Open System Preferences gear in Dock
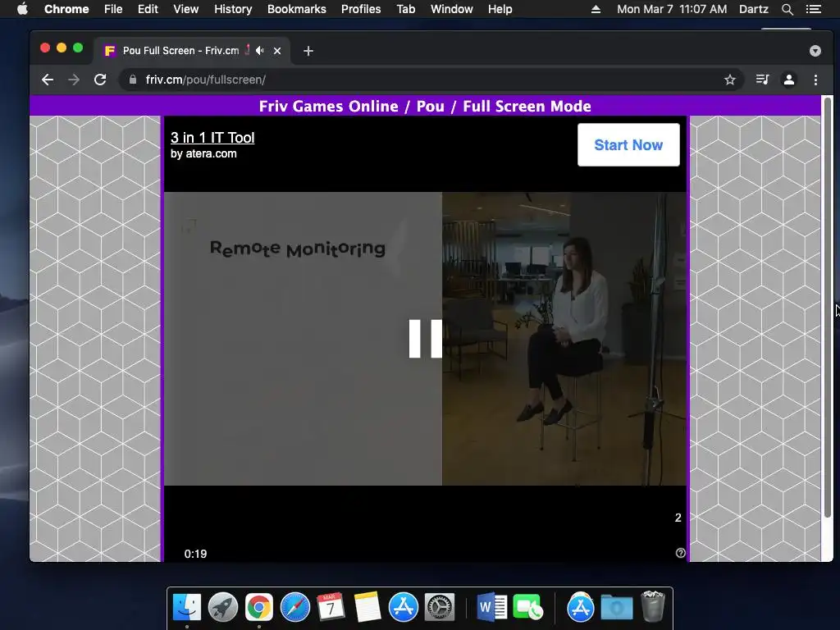This screenshot has height=630, width=840. (440, 608)
